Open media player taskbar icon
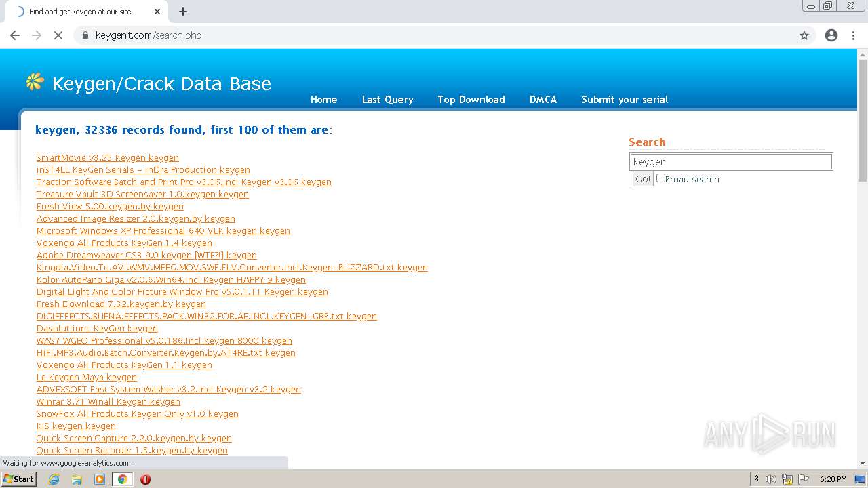This screenshot has height=488, width=868. (100, 479)
